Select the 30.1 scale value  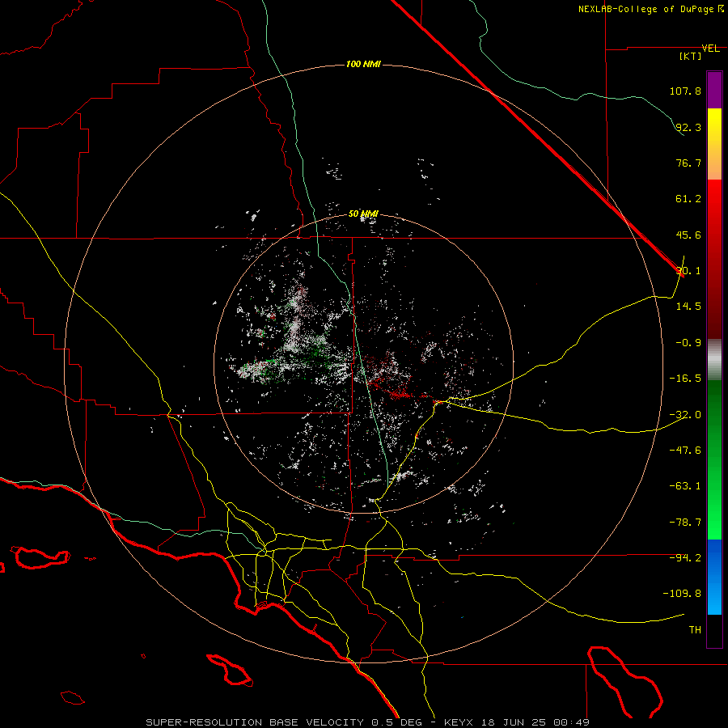[688, 271]
